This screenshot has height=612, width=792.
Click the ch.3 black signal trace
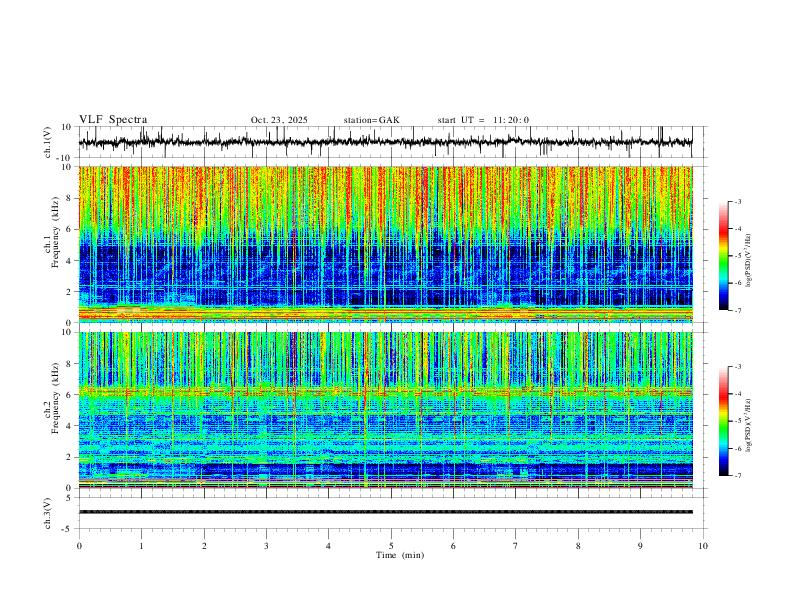[385, 512]
